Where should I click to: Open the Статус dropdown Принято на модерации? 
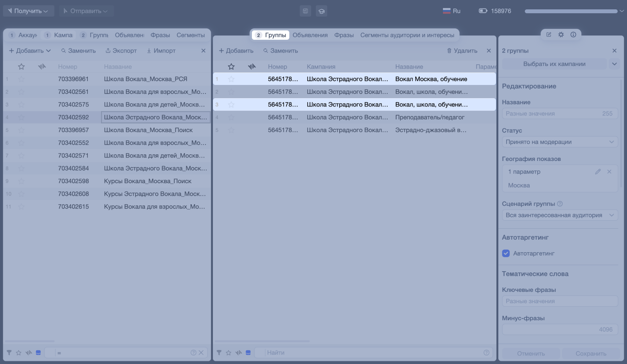pos(560,142)
